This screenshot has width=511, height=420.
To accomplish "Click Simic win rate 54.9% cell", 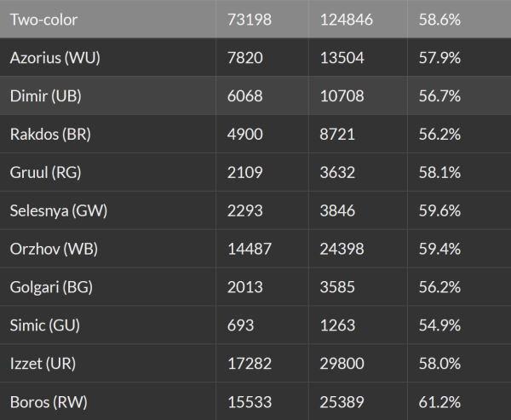I will click(x=439, y=325).
